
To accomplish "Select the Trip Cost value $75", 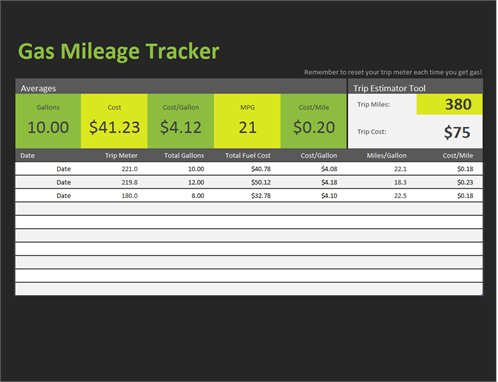I will (x=457, y=132).
